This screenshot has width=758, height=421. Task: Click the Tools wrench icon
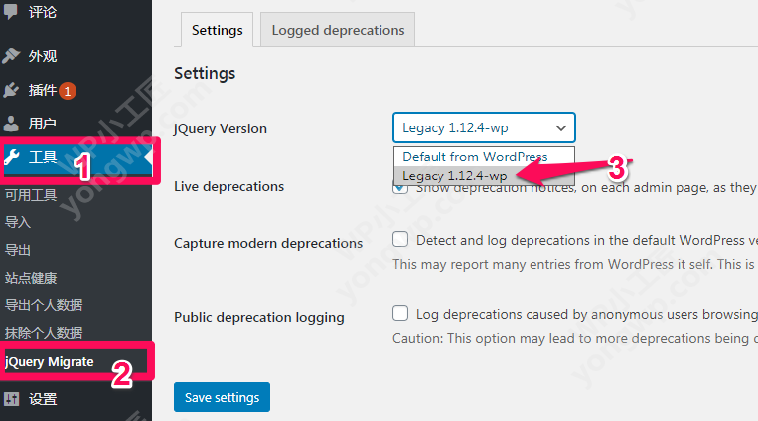point(12,157)
